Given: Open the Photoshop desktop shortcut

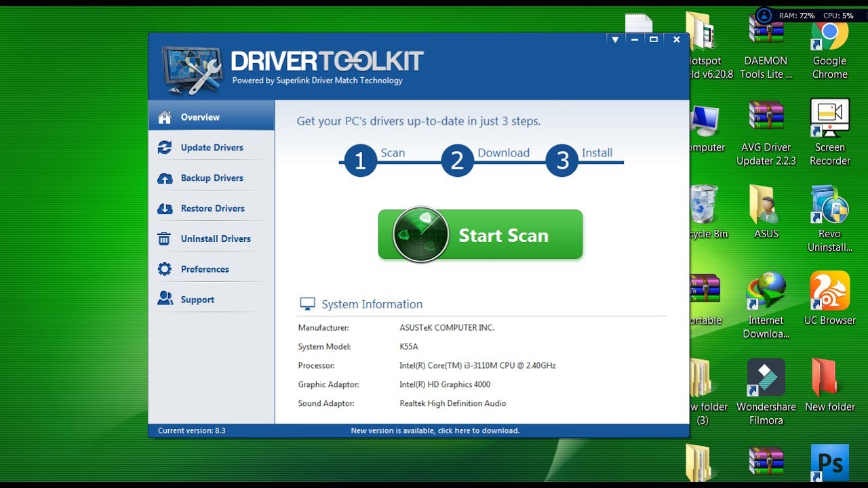Looking at the screenshot, I should coord(829,464).
